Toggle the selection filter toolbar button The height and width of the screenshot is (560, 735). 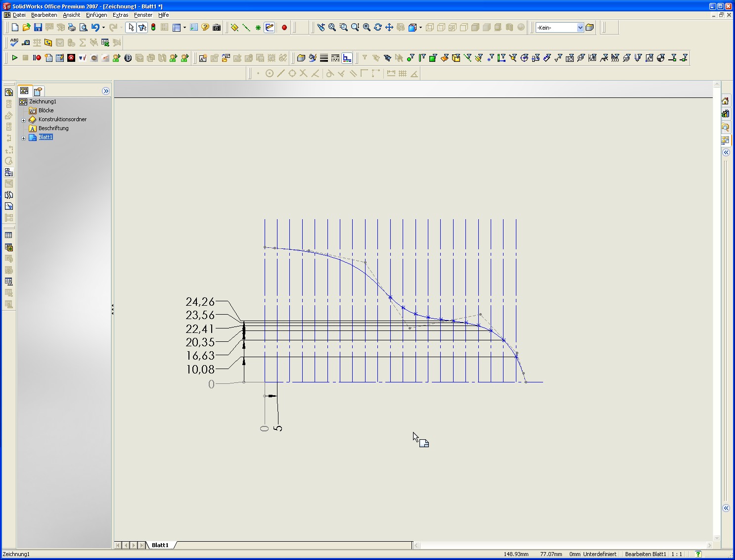(x=142, y=28)
